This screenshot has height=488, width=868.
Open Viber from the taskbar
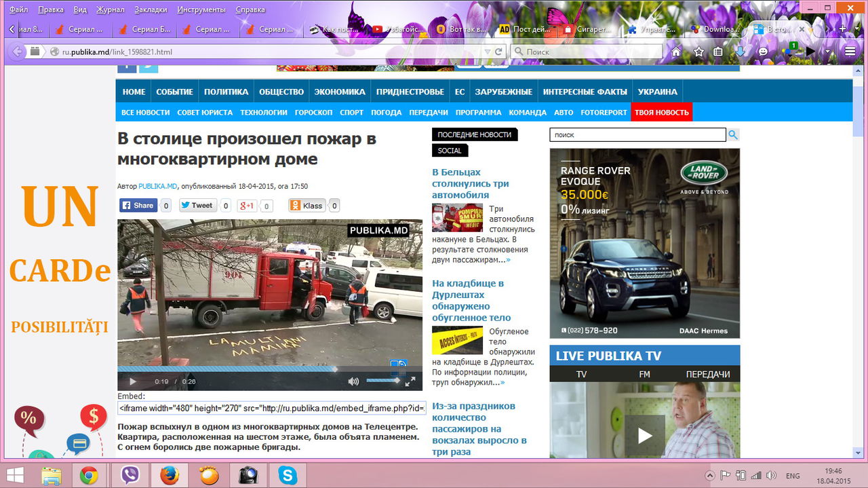(130, 476)
